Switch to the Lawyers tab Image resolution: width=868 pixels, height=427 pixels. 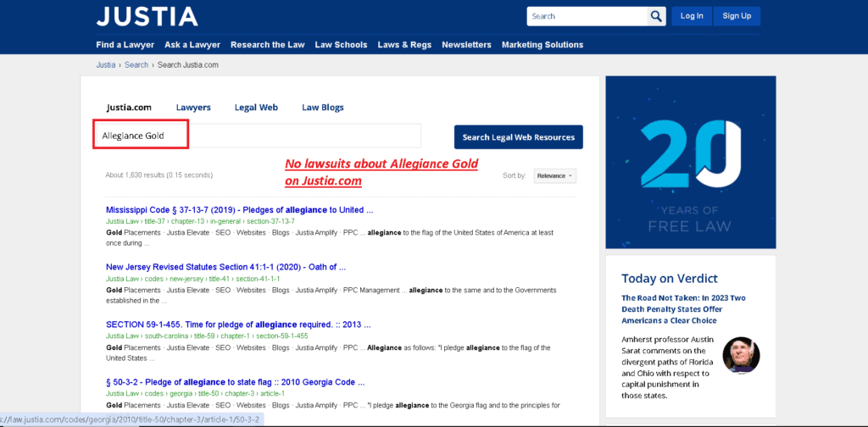[x=193, y=108]
